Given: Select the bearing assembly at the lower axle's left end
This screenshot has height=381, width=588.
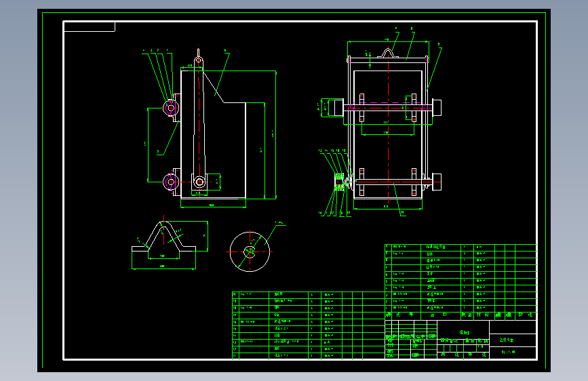Looking at the screenshot, I should [339, 182].
